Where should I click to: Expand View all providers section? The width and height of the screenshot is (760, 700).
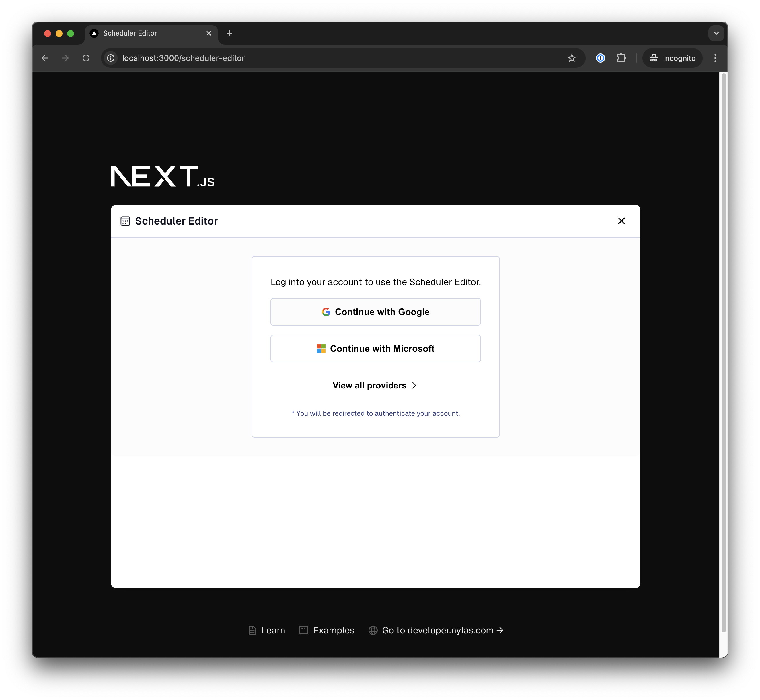click(376, 385)
